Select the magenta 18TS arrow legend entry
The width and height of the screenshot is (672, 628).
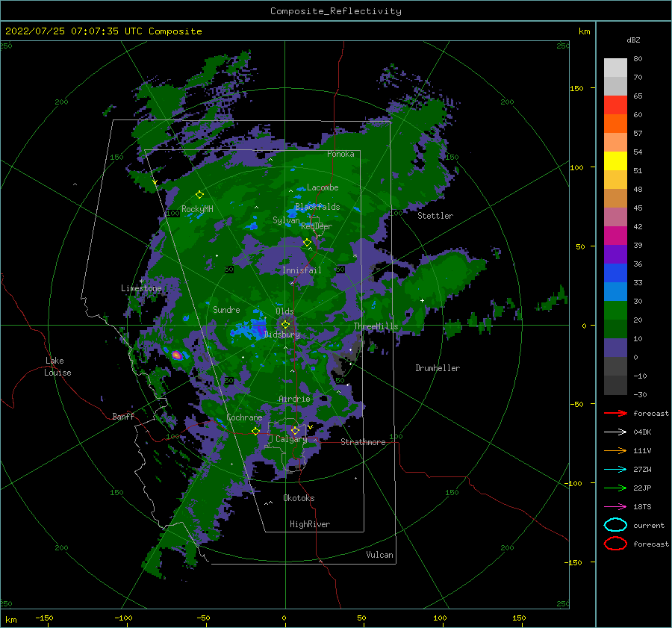point(615,507)
